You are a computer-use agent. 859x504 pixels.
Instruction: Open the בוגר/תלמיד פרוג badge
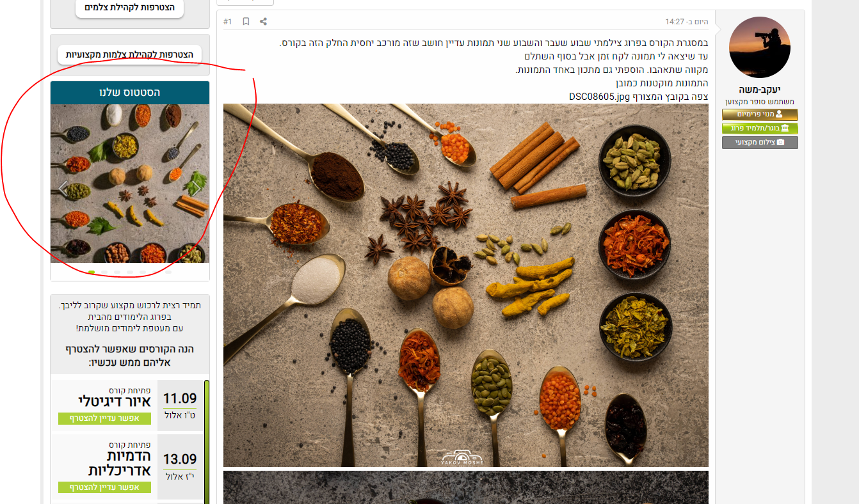pos(760,128)
